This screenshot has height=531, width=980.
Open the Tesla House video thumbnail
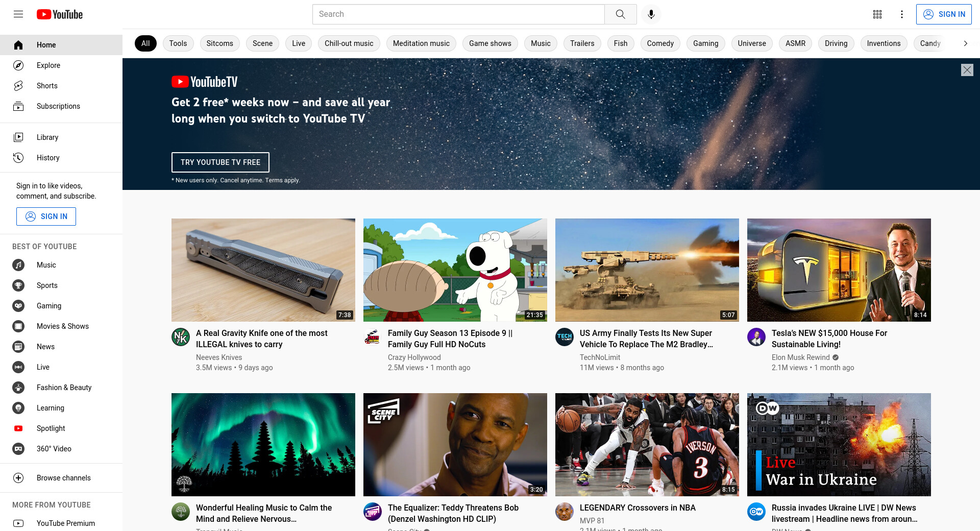839,270
